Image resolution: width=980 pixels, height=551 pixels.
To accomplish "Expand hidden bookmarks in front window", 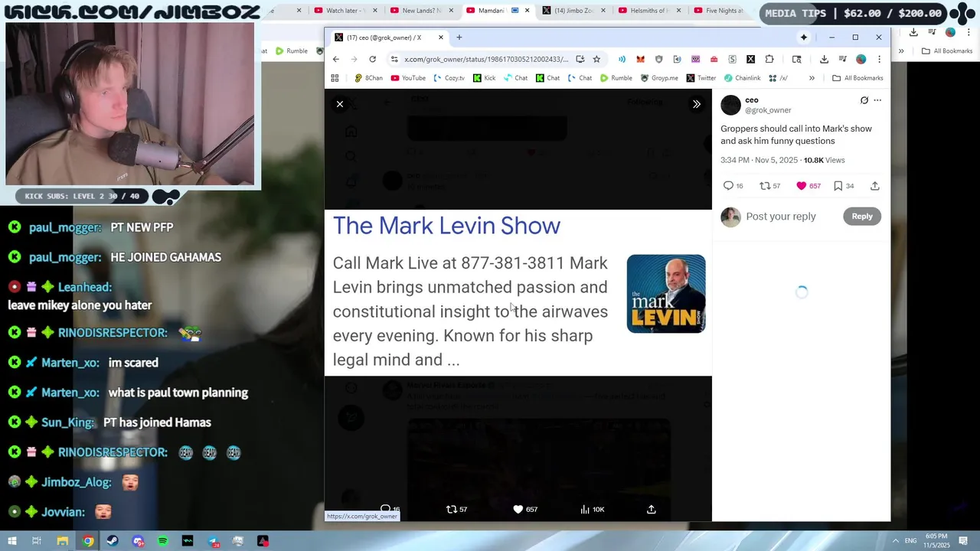I will click(812, 78).
